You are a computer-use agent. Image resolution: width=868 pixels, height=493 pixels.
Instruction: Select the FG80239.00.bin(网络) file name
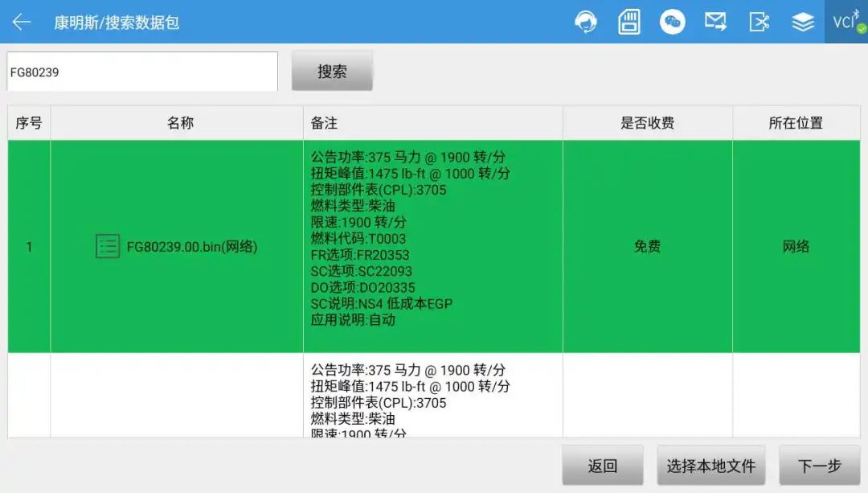(x=192, y=246)
